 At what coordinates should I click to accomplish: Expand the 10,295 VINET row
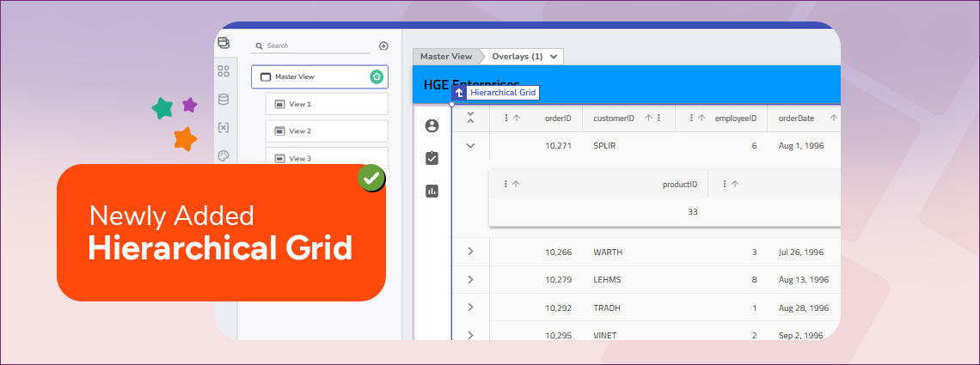click(470, 335)
